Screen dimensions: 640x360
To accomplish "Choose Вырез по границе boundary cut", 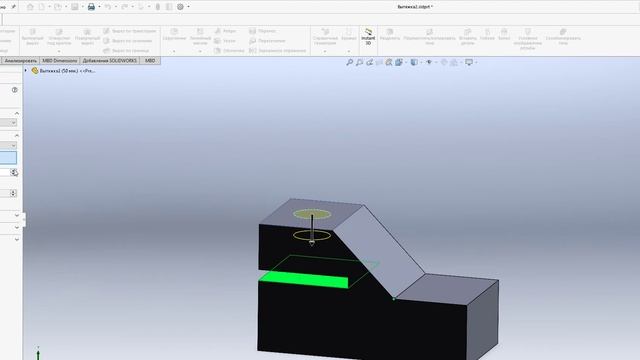I will pos(126,51).
